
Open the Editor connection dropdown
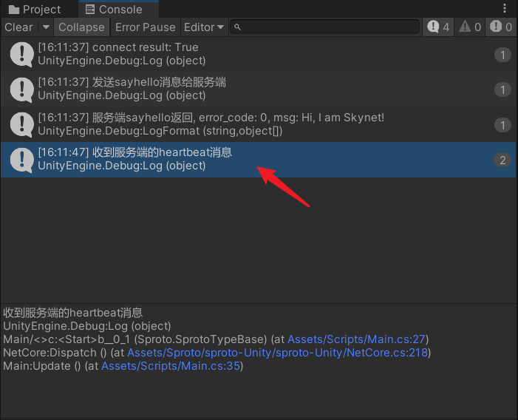[204, 27]
